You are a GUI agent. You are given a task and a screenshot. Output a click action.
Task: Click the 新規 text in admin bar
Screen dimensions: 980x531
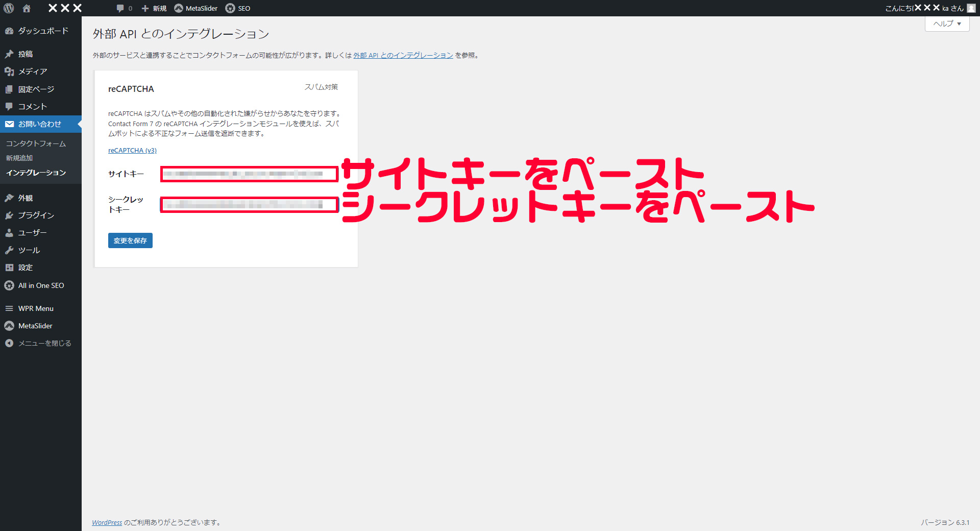[x=160, y=8]
